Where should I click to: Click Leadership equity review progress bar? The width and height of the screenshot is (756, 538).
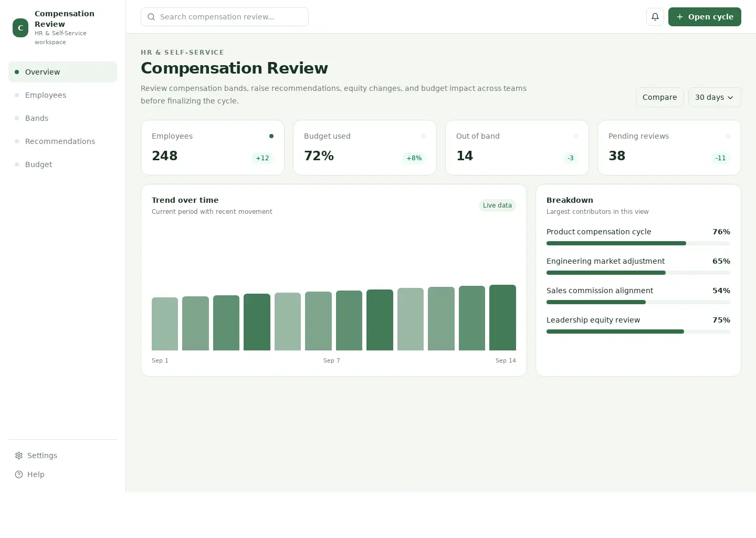(x=638, y=332)
